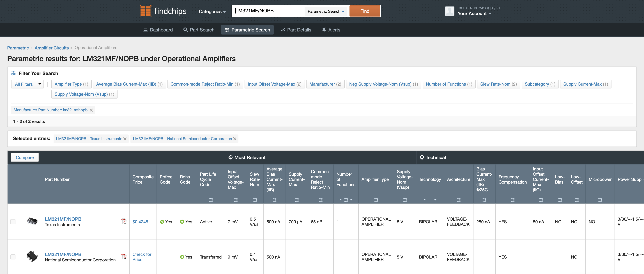Expand Average Bias Current-Max (IIB) filter
Image resolution: width=644 pixels, height=274 pixels.
click(x=129, y=84)
